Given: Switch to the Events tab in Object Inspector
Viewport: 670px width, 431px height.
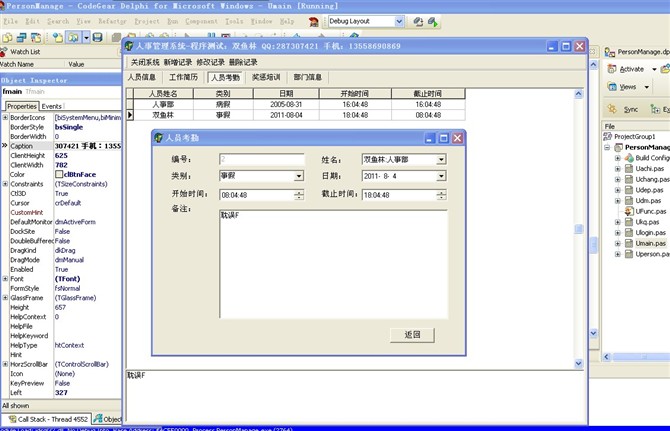Looking at the screenshot, I should 51,106.
